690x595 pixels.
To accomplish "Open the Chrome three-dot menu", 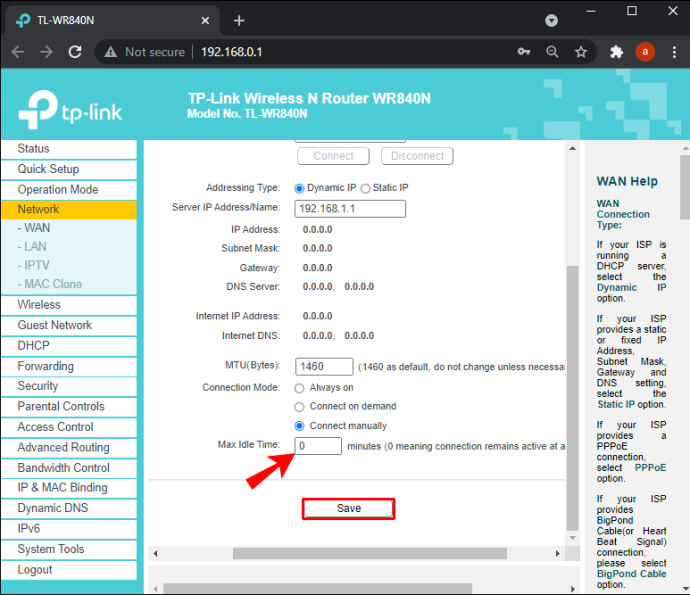I will click(x=674, y=52).
